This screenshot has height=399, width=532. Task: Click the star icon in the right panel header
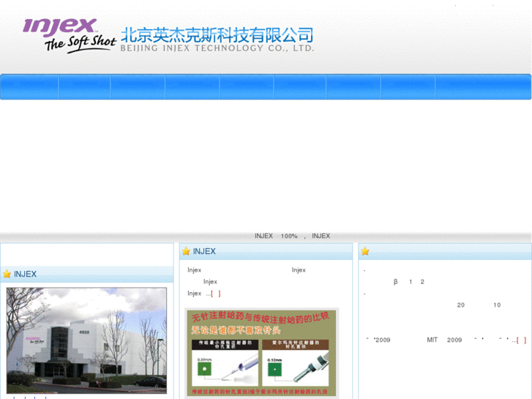pos(365,251)
